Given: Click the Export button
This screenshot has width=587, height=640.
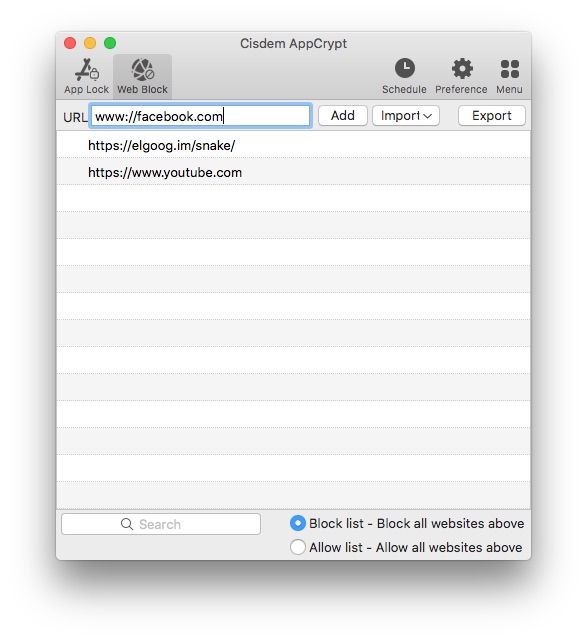Looking at the screenshot, I should pos(491,116).
